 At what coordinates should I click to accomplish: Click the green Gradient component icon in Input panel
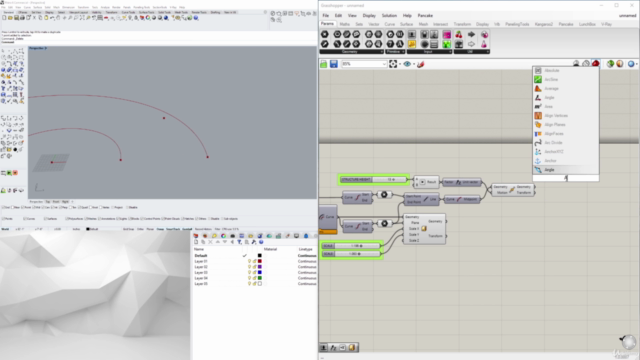[447, 44]
